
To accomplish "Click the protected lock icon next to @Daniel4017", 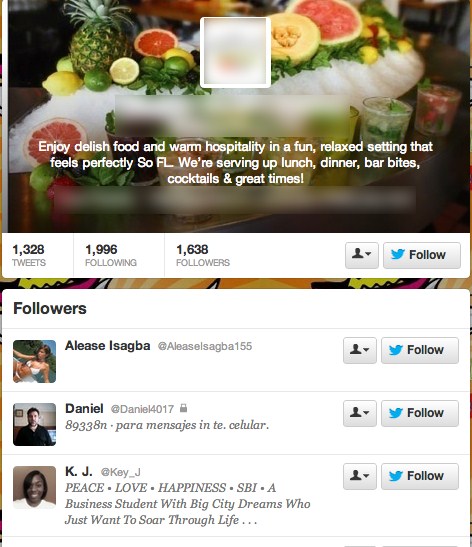I will (183, 408).
